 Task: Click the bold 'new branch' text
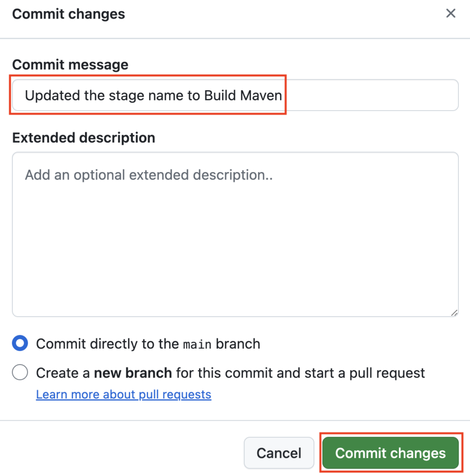(x=133, y=373)
